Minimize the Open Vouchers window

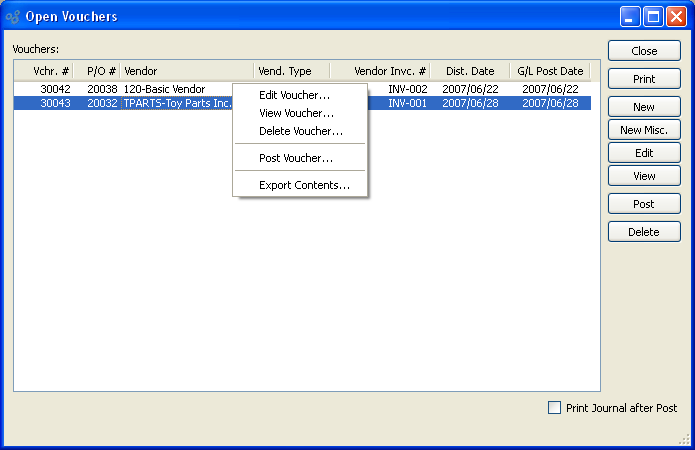click(630, 17)
